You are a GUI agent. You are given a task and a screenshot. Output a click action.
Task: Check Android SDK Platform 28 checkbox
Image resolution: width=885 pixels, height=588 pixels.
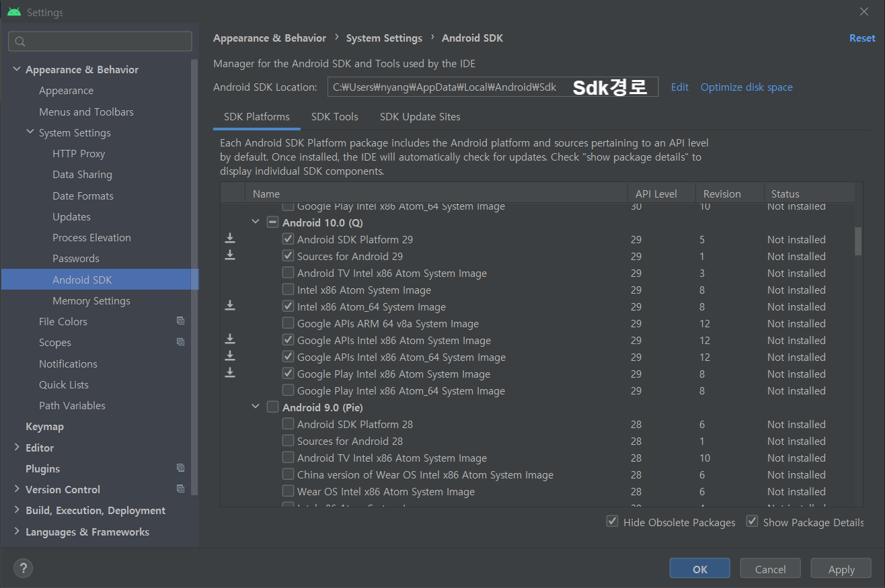288,423
